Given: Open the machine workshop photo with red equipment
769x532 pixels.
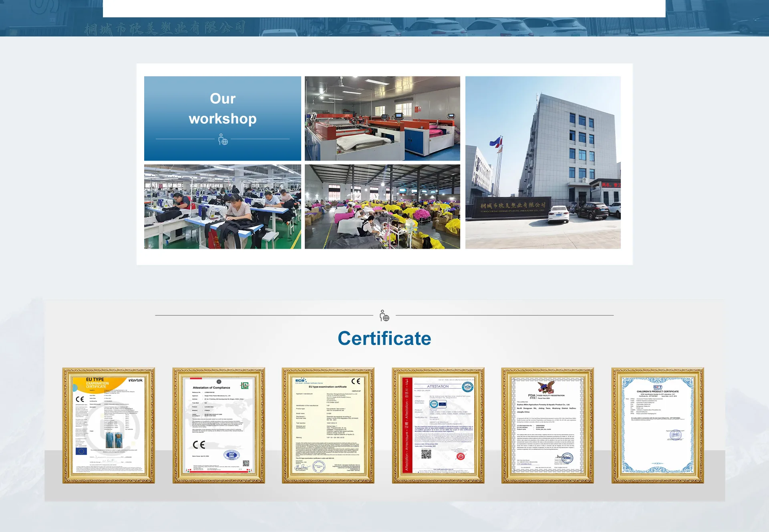Looking at the screenshot, I should (x=382, y=118).
